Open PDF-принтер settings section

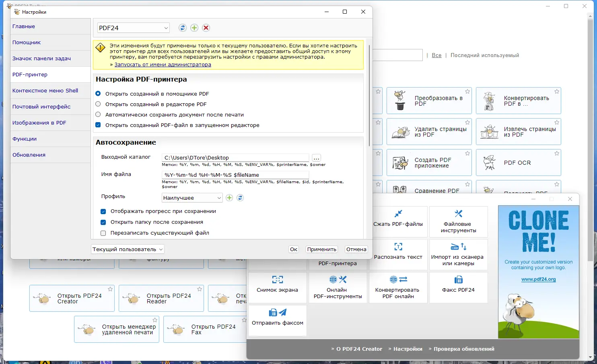tap(50, 75)
